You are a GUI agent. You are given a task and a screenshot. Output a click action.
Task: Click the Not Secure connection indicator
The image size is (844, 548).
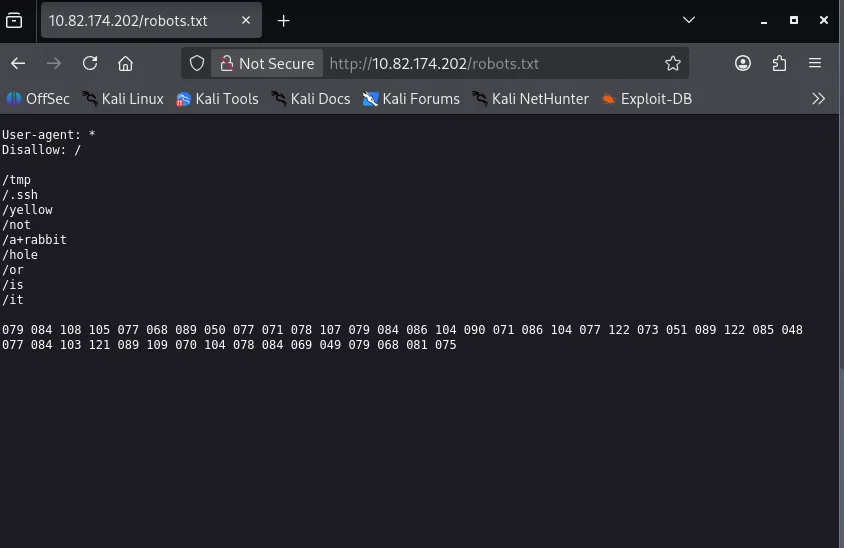[x=267, y=63]
